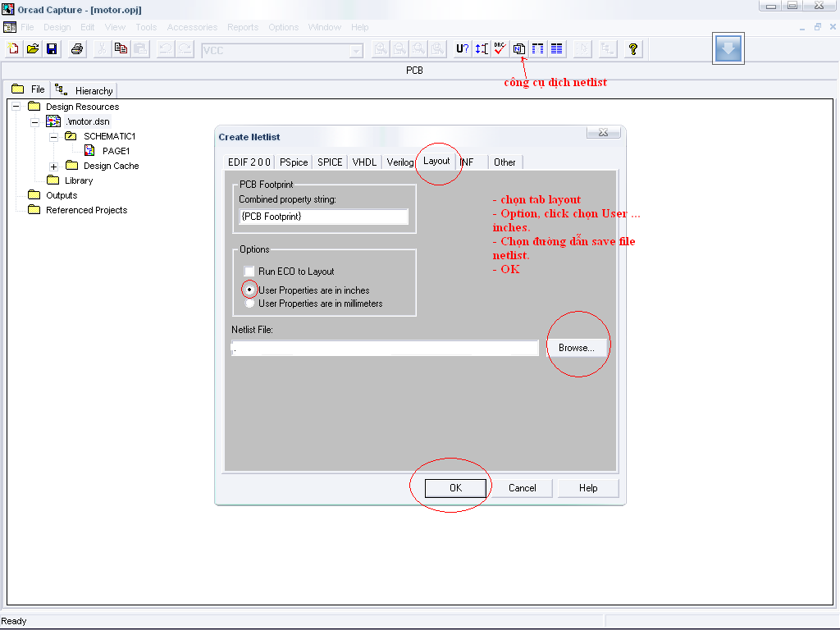Click the blue download arrow icon
The width and height of the screenshot is (840, 630).
pyautogui.click(x=728, y=48)
